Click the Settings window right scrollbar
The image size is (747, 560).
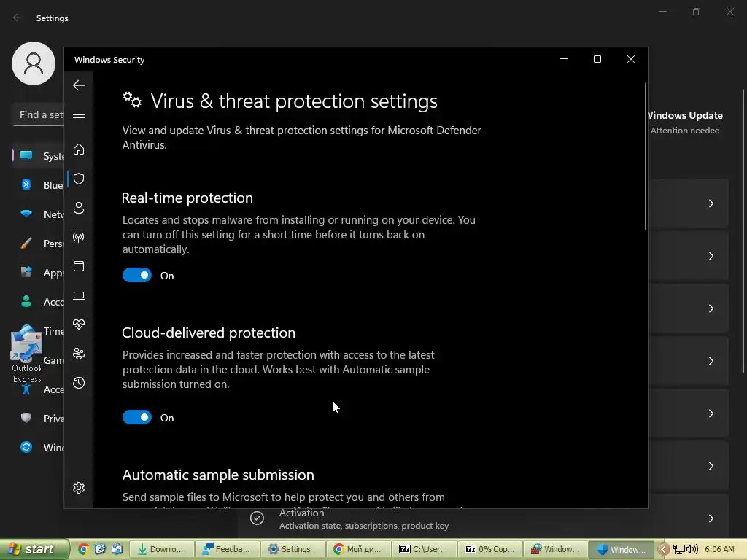pyautogui.click(x=743, y=231)
